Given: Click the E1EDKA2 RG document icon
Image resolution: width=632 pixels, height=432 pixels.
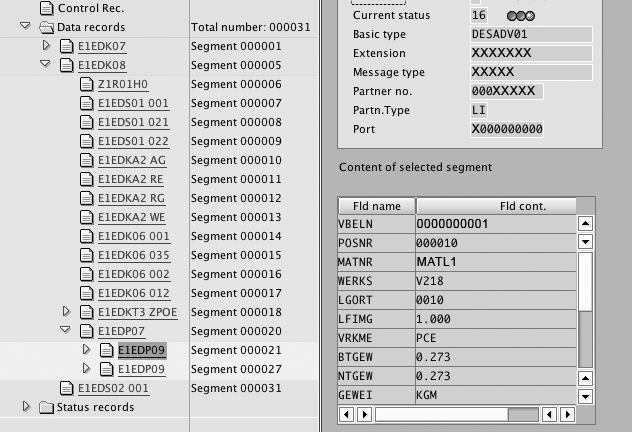Looking at the screenshot, I should (87, 198).
